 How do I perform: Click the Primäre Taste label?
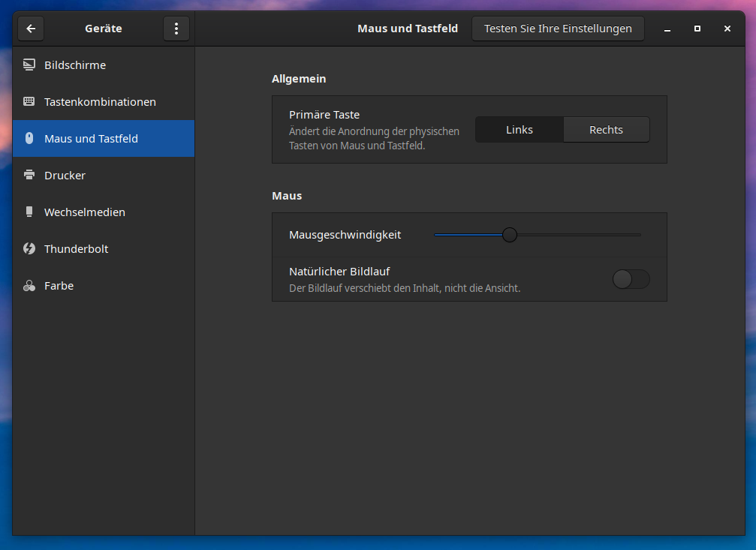324,115
